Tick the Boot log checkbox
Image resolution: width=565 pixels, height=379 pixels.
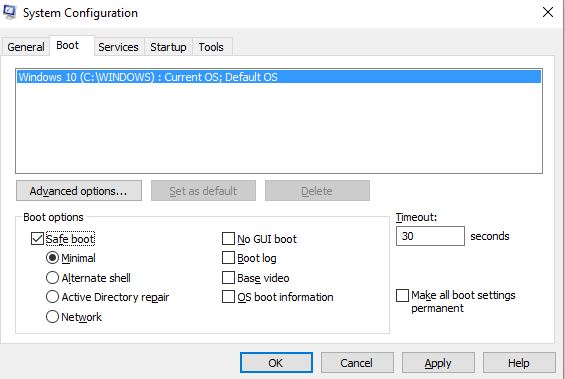point(228,258)
